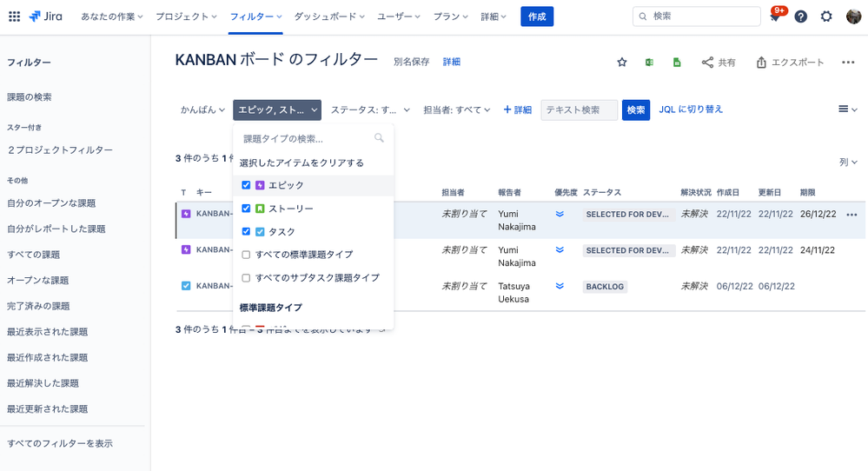This screenshot has width=868, height=471.
Task: Open the 列 columns dropdown
Action: [x=848, y=162]
